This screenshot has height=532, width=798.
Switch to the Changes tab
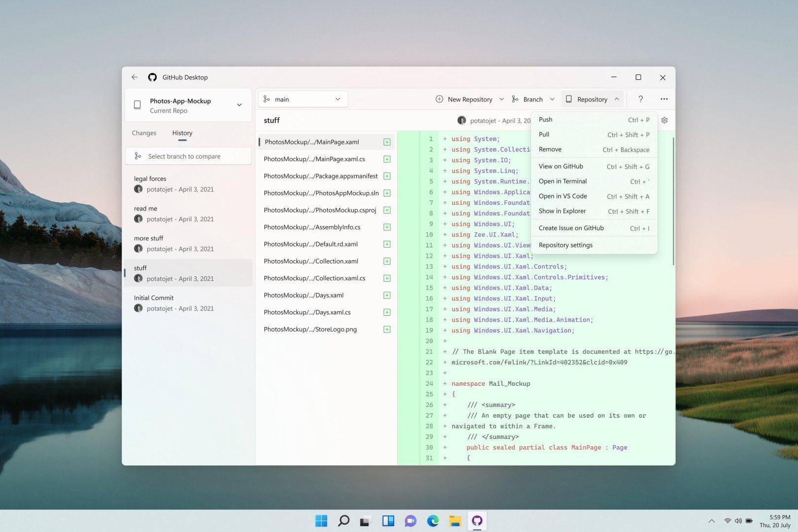tap(144, 133)
